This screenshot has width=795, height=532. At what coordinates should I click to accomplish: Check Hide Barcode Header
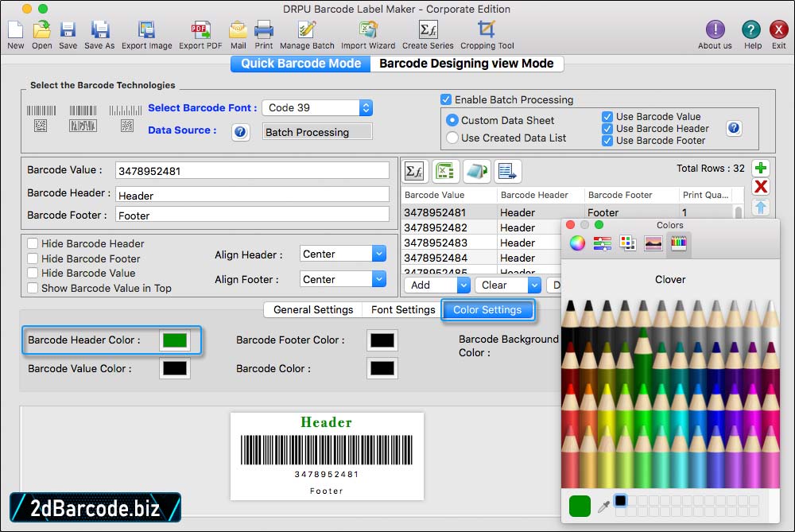tap(33, 243)
